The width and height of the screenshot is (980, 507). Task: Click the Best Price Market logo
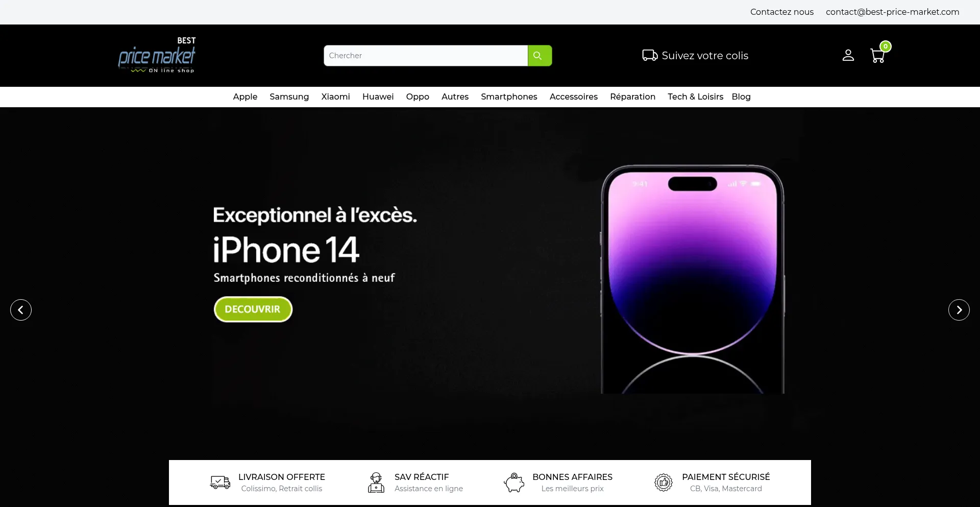pos(157,55)
